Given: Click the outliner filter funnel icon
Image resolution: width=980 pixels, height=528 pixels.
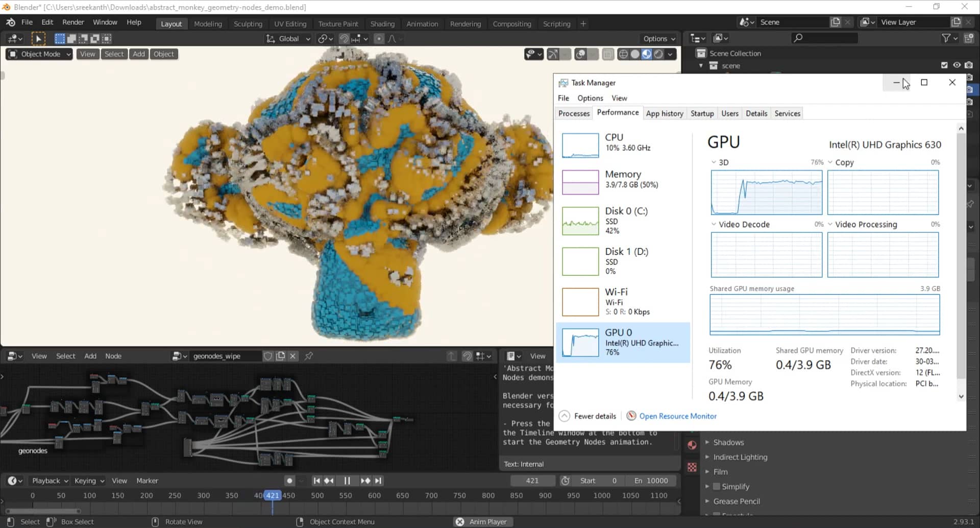Looking at the screenshot, I should click(946, 38).
